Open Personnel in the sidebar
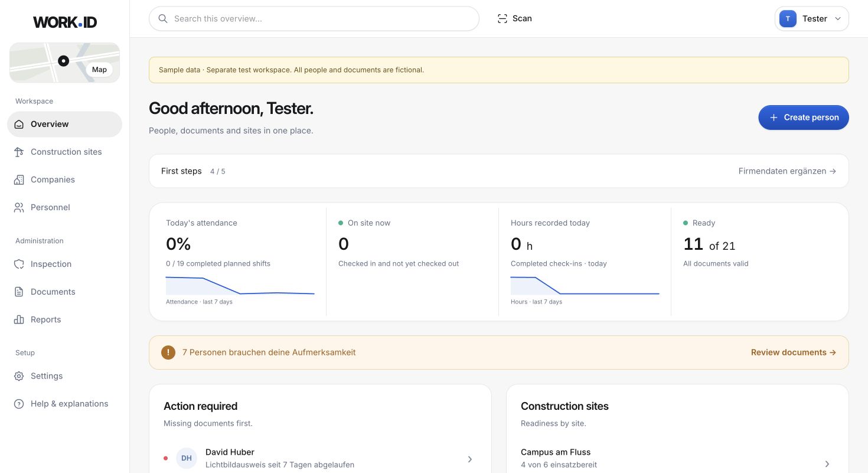Image resolution: width=868 pixels, height=473 pixels. pyautogui.click(x=65, y=207)
